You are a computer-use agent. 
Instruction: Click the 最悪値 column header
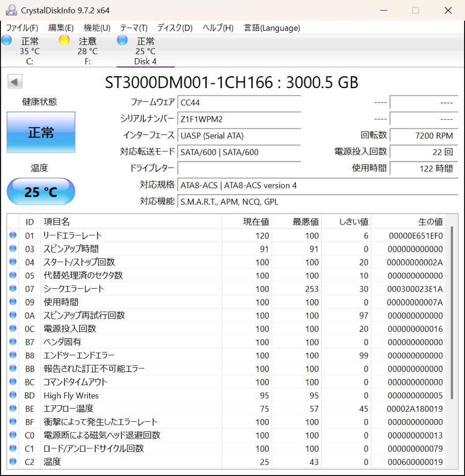click(x=296, y=222)
